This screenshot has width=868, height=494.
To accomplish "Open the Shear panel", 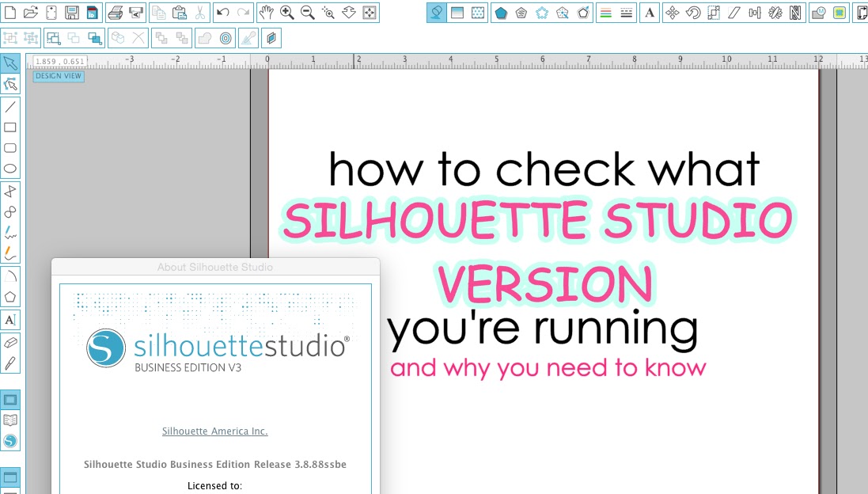I will [x=734, y=12].
